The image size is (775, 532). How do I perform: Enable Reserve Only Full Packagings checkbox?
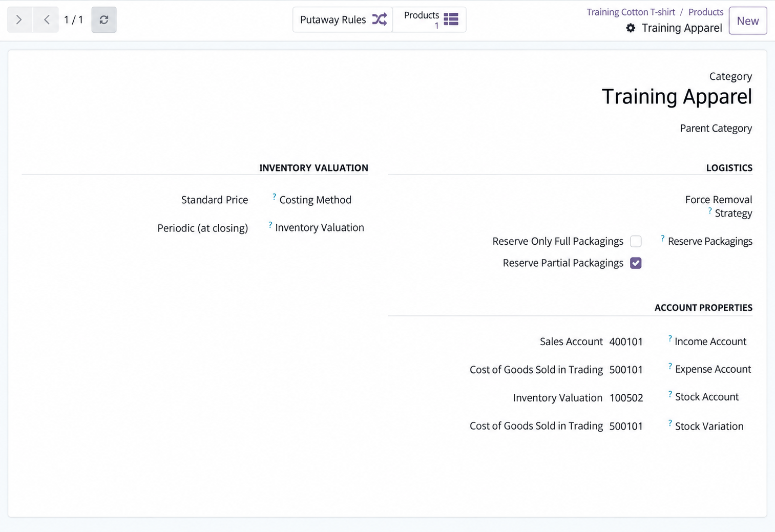coord(636,241)
